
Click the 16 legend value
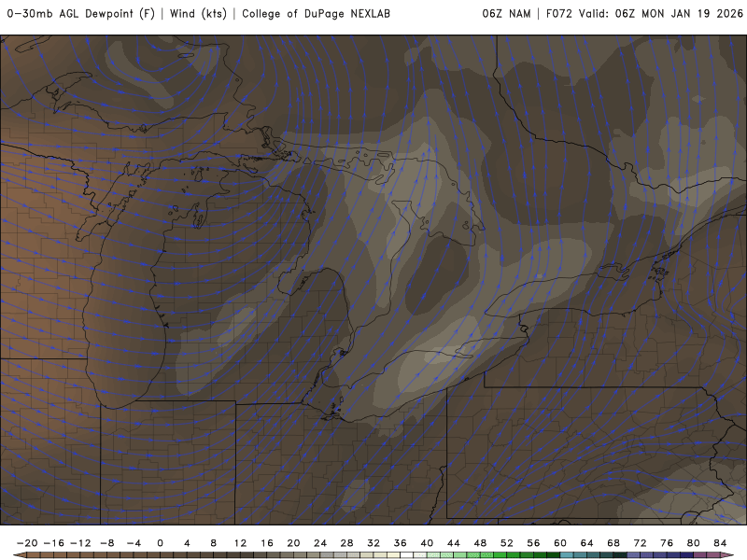point(267,543)
